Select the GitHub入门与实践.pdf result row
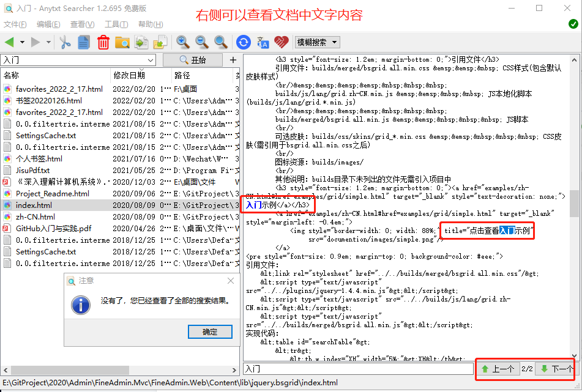This screenshot has width=582, height=392. (121, 229)
